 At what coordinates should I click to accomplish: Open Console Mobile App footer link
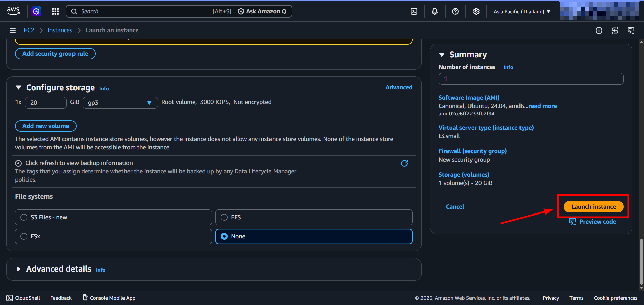[109, 298]
